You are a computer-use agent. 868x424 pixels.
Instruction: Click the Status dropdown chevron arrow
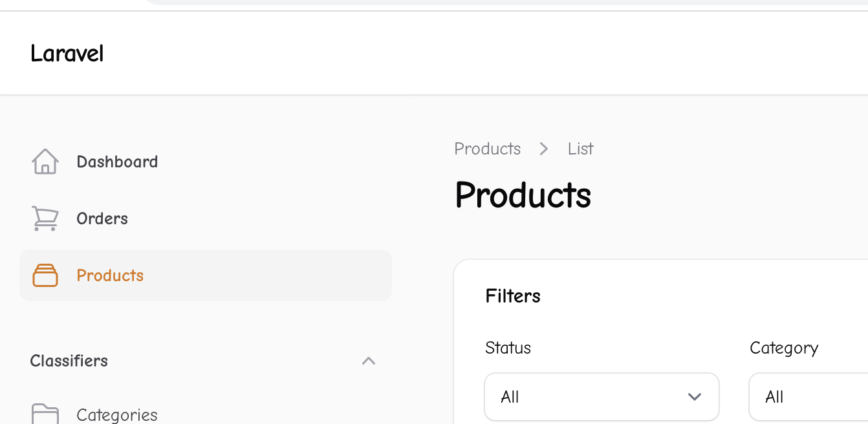coord(695,397)
